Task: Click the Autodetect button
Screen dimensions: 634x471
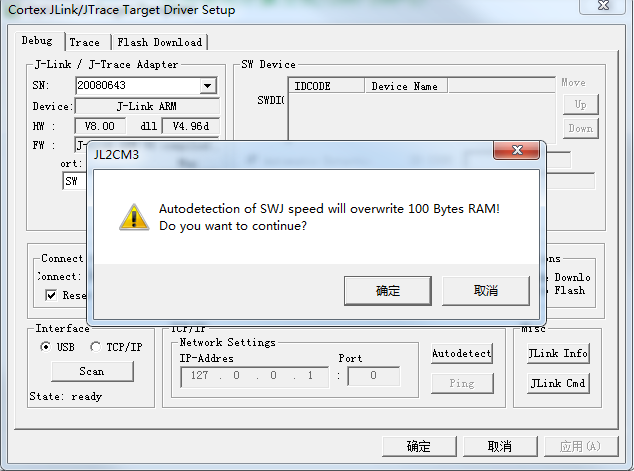Action: point(462,353)
